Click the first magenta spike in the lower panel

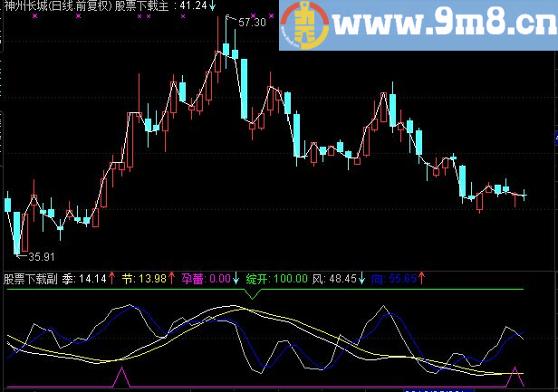[121, 377]
